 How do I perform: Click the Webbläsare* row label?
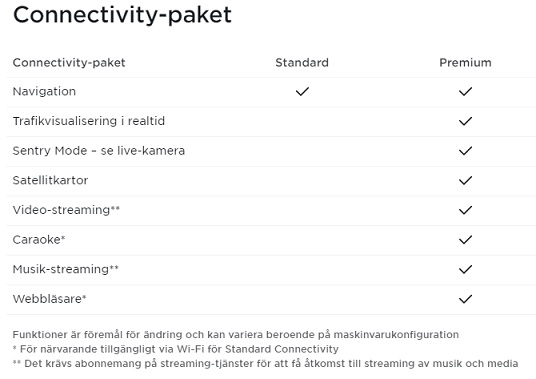point(50,299)
